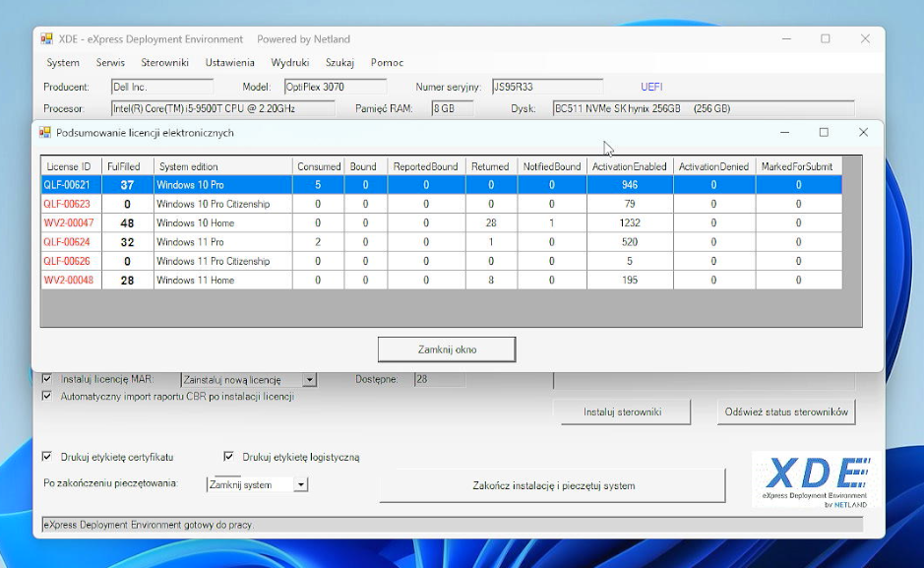The width and height of the screenshot is (924, 568).
Task: Close the license summary dialog window
Action: (x=863, y=133)
